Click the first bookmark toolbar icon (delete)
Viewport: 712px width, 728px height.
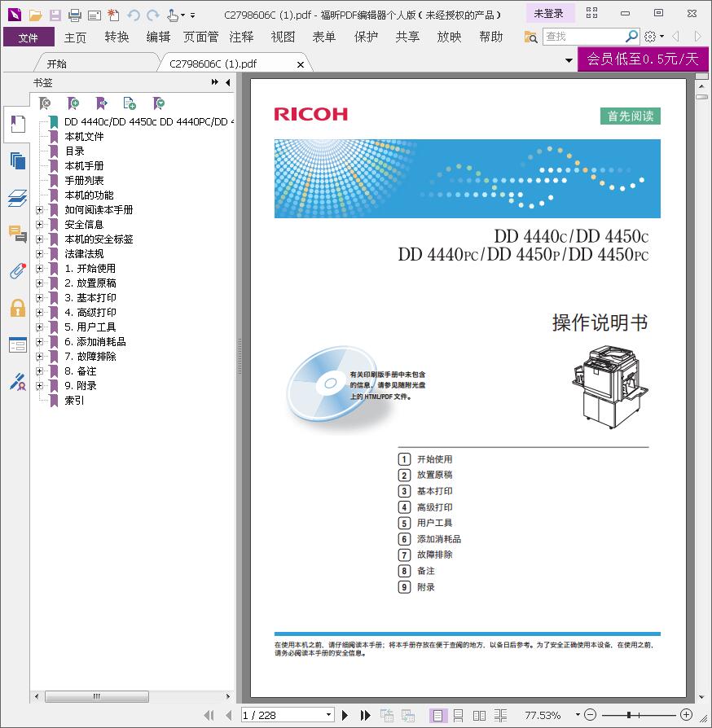pyautogui.click(x=45, y=103)
